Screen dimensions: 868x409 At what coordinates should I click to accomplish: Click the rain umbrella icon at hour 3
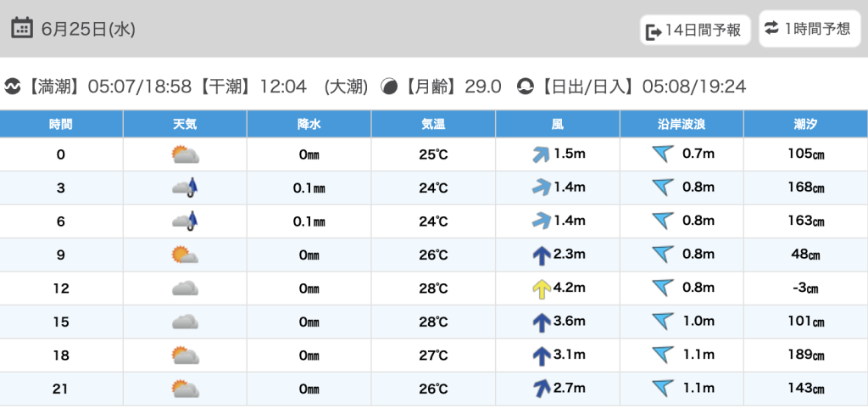tap(185, 188)
